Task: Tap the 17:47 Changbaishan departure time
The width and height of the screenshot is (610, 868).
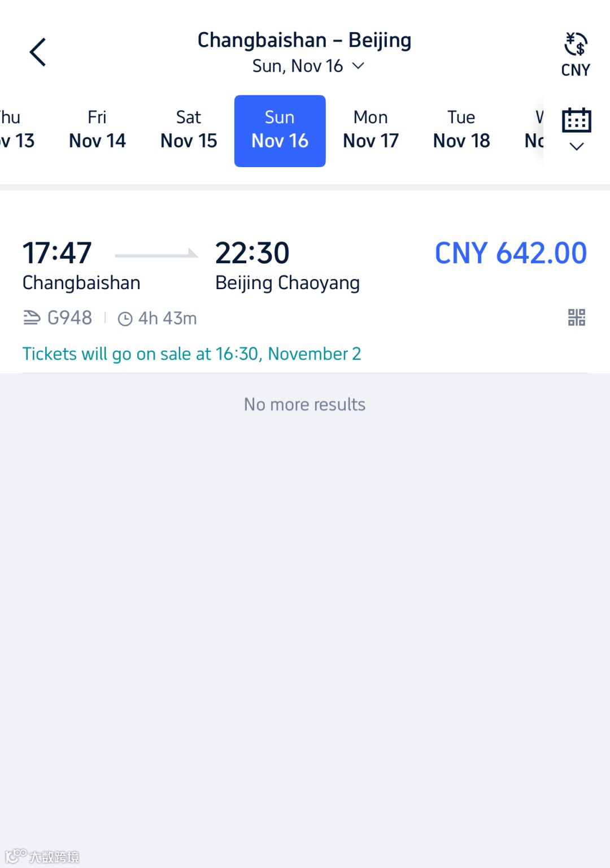Action: pyautogui.click(x=57, y=253)
